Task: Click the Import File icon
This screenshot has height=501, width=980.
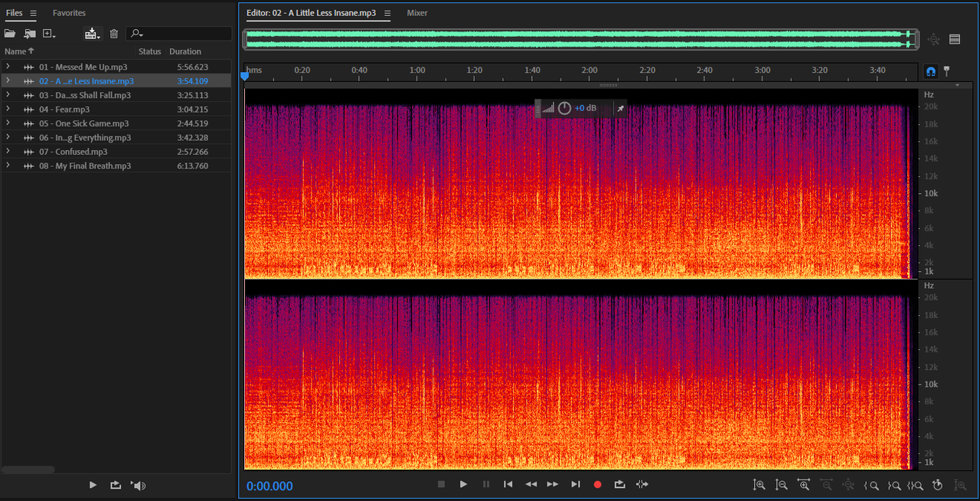Action: (x=30, y=34)
